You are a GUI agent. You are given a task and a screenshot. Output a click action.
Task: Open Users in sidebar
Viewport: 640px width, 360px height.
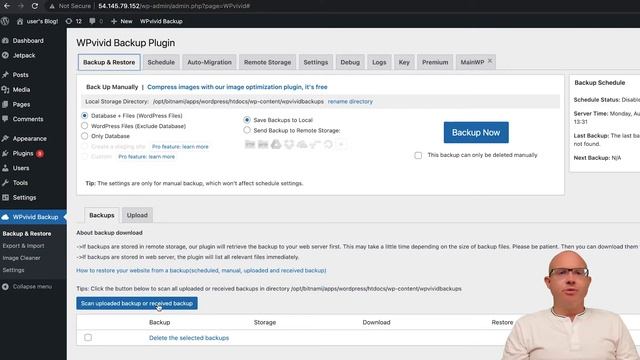pos(21,168)
